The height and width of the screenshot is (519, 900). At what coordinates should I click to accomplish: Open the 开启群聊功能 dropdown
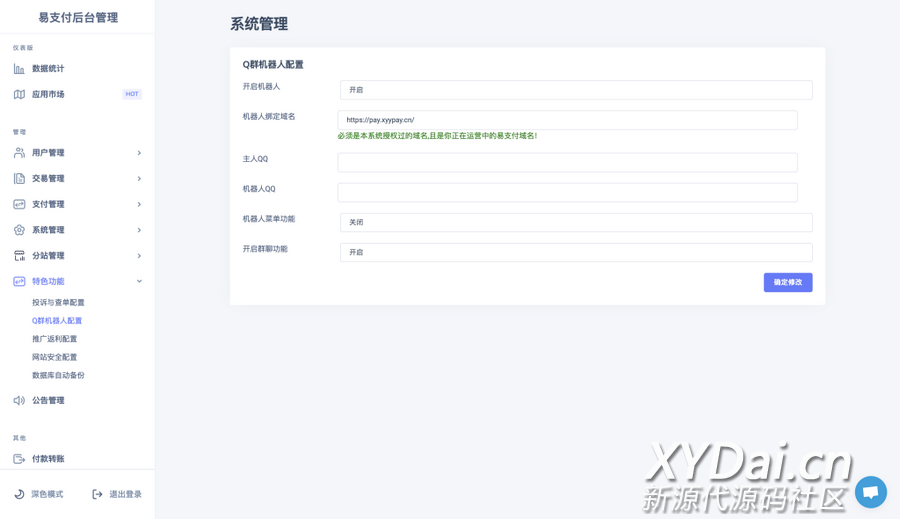pyautogui.click(x=575, y=252)
